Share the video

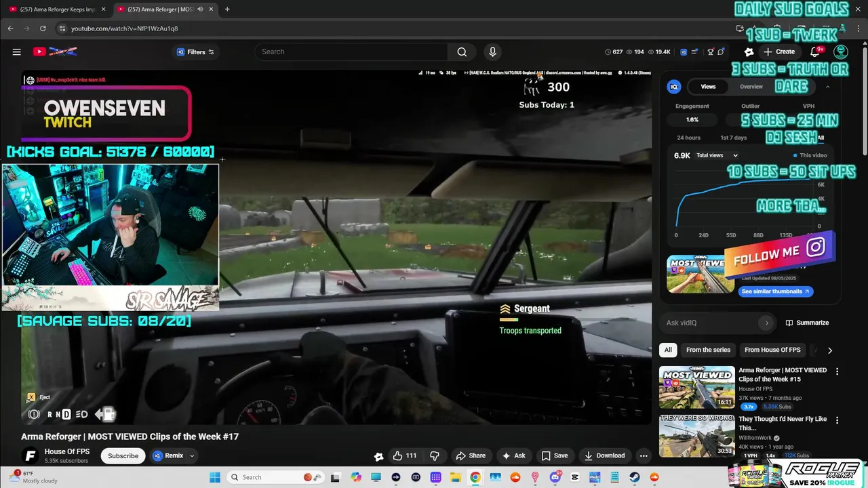tap(471, 455)
